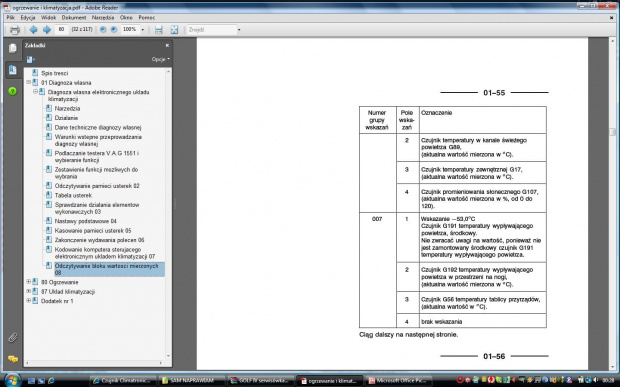Expand the 80 Ogrzewanie bookmark

coord(28,282)
